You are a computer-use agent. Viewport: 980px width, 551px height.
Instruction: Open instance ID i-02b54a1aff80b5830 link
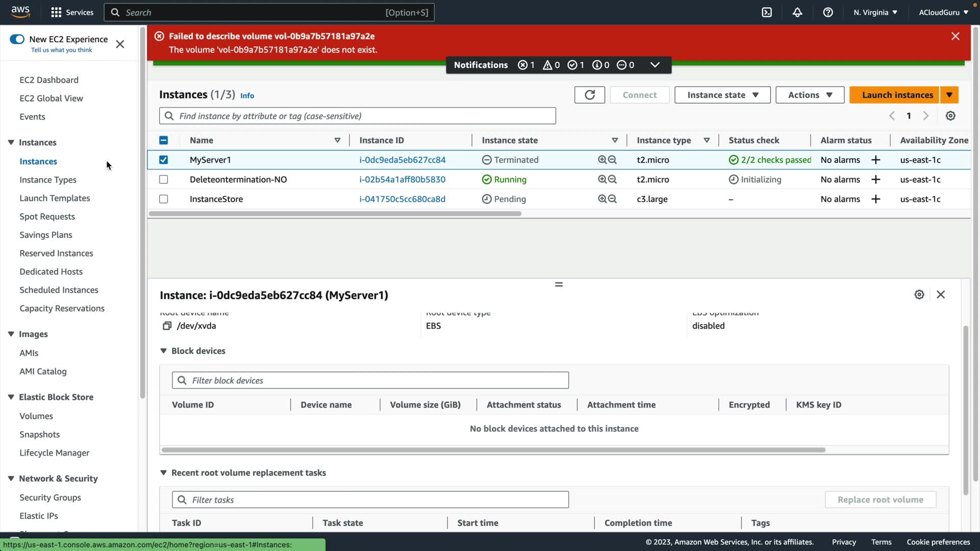[402, 180]
